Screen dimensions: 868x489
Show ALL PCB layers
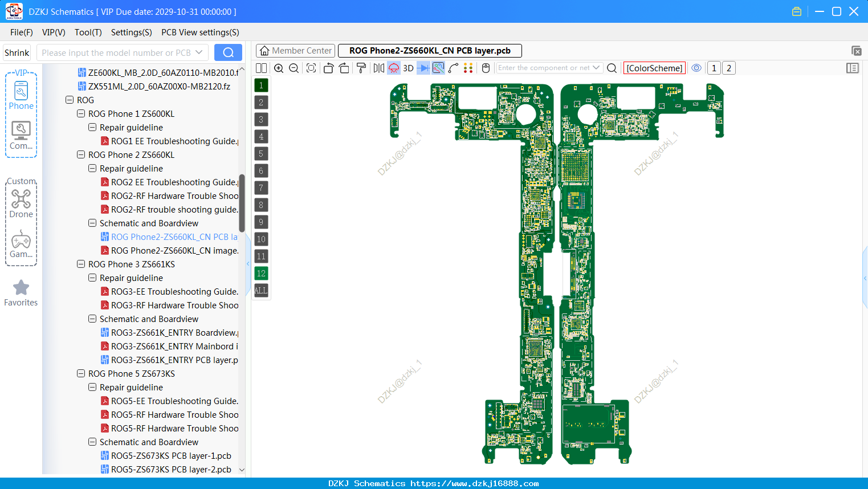click(261, 291)
